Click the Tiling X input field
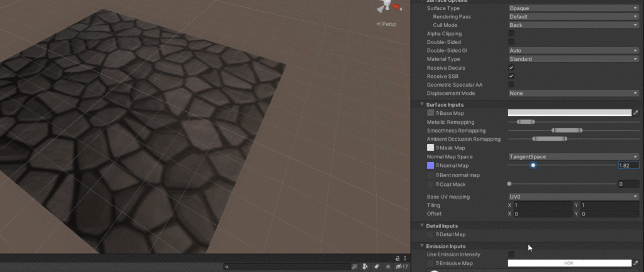The height and width of the screenshot is (272, 644). (x=542, y=205)
